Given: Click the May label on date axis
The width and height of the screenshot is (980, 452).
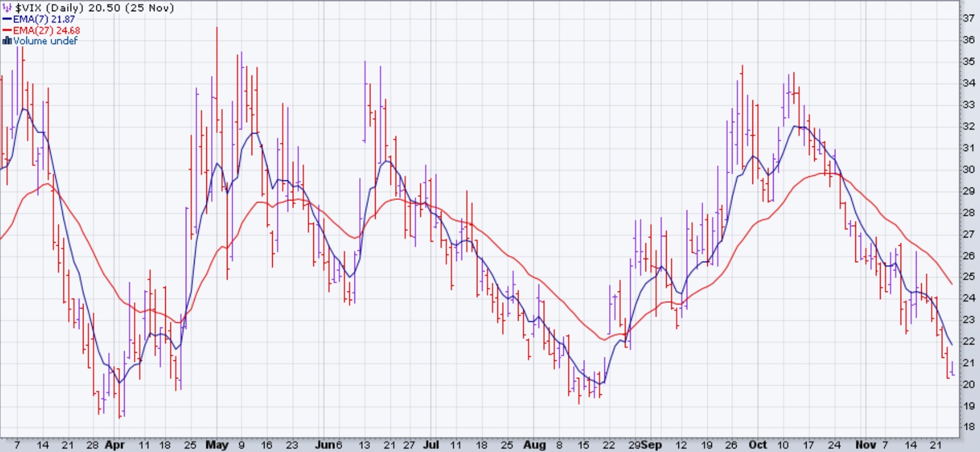Looking at the screenshot, I should (x=216, y=444).
